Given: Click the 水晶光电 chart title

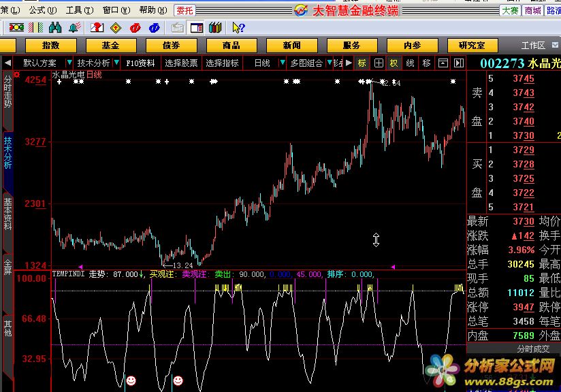Looking at the screenshot, I should (x=68, y=75).
